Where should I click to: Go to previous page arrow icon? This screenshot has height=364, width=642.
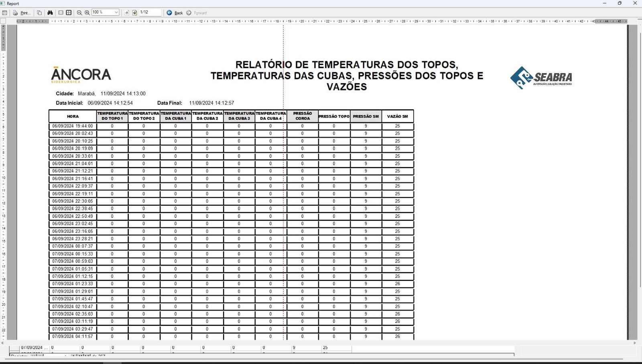(127, 13)
